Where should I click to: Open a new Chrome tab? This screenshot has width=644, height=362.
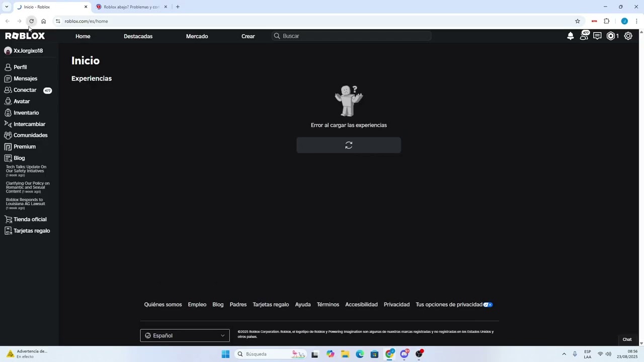click(178, 7)
